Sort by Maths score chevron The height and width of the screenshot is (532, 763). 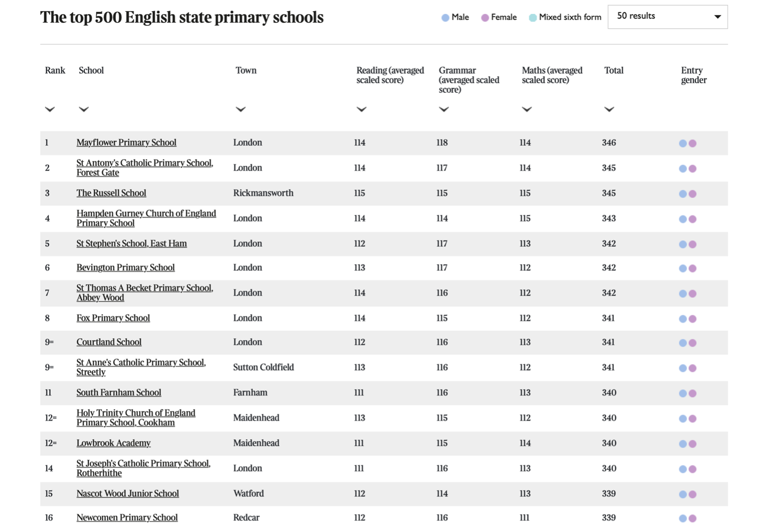[527, 109]
